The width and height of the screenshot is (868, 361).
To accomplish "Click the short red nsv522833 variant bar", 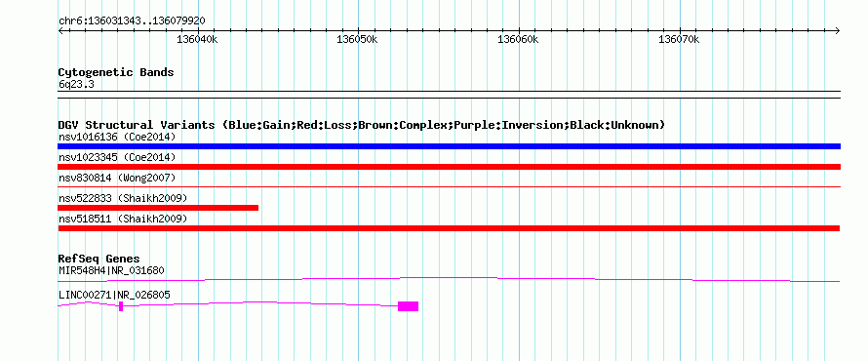I will coord(158,208).
